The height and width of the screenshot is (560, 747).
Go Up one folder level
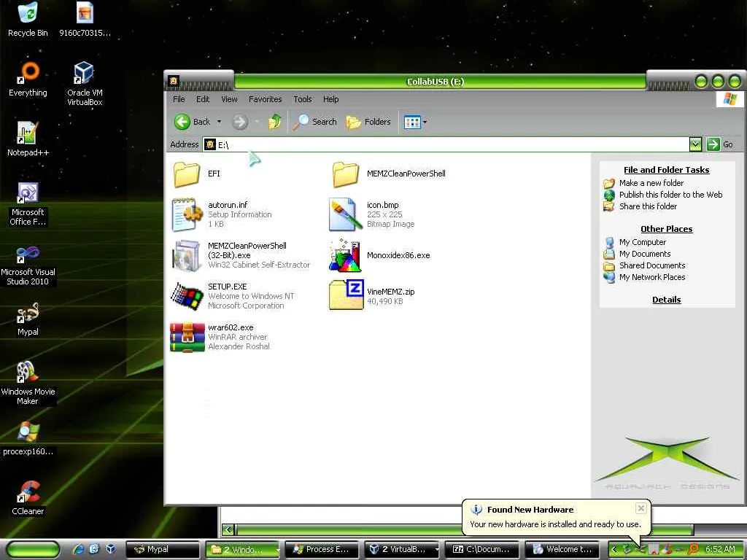[275, 122]
